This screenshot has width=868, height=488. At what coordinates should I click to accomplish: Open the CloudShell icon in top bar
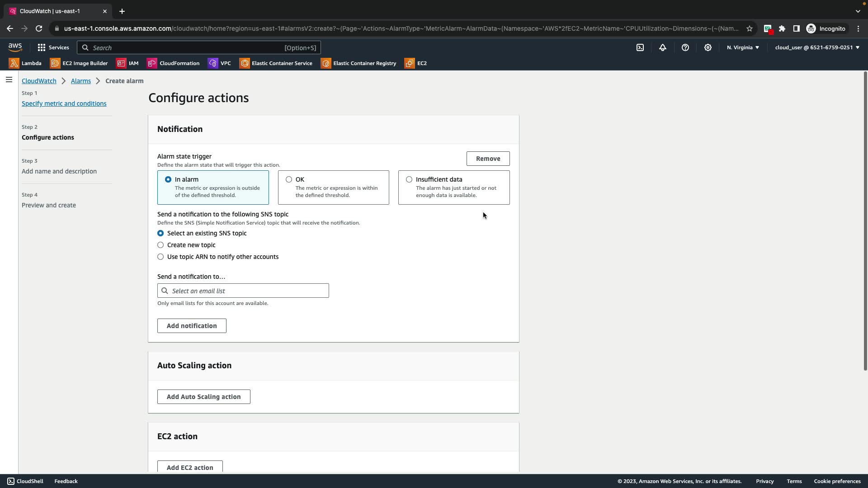pyautogui.click(x=640, y=47)
